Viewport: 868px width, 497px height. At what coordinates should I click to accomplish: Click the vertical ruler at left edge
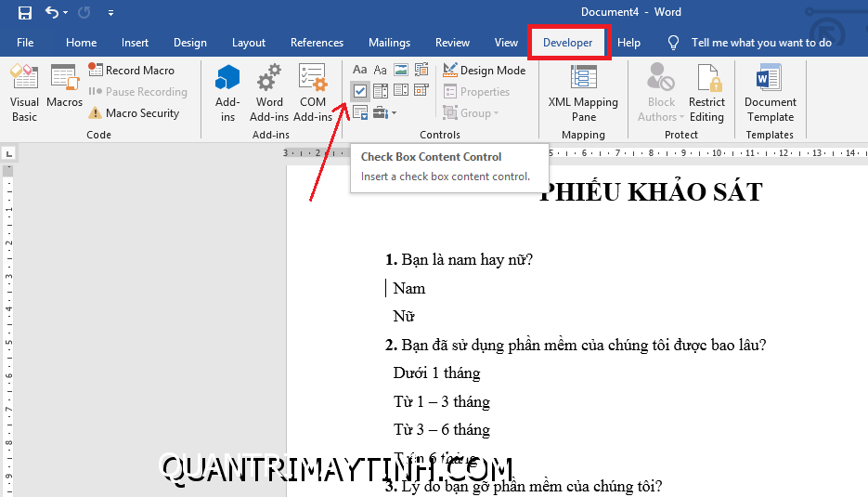[7, 330]
